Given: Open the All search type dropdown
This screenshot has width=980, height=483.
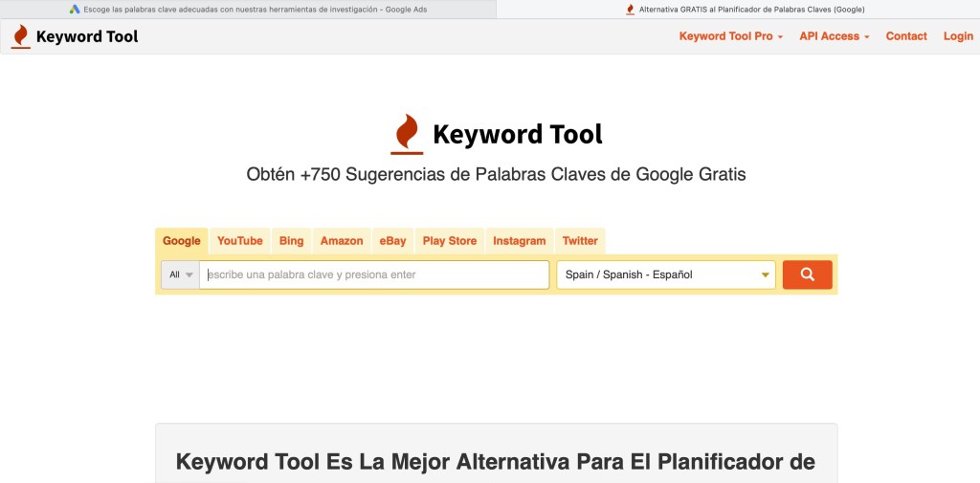Looking at the screenshot, I should click(180, 274).
